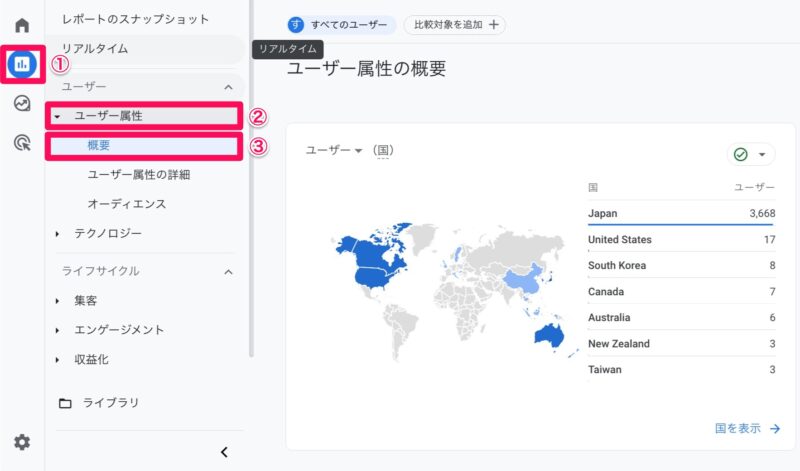
Task: Collapse the ユーザー section chevron
Action: tap(229, 87)
